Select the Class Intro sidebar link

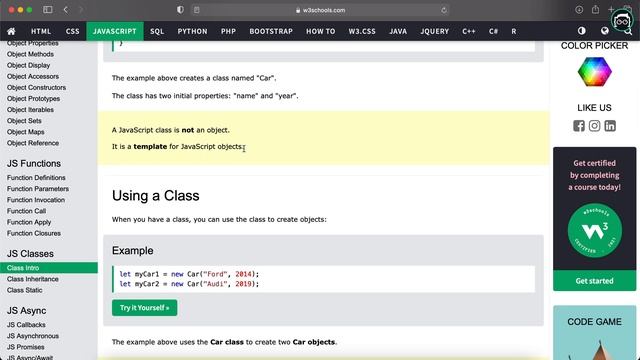[49, 268]
